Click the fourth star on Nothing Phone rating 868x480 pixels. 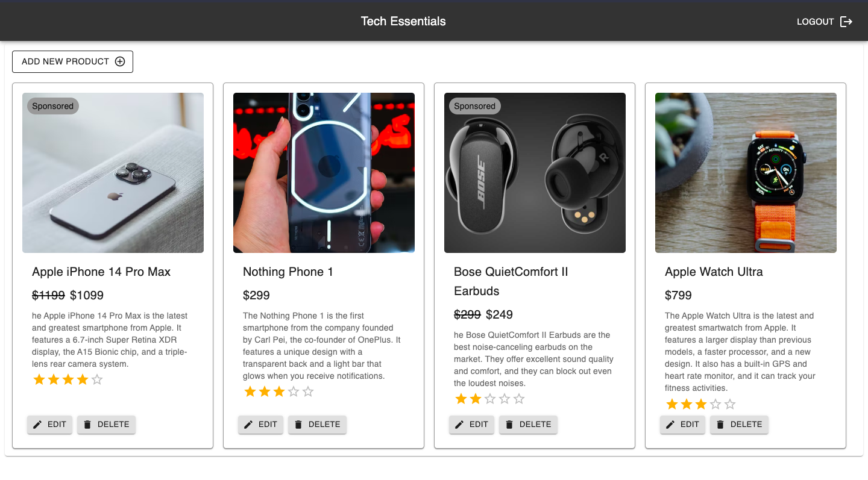(293, 391)
